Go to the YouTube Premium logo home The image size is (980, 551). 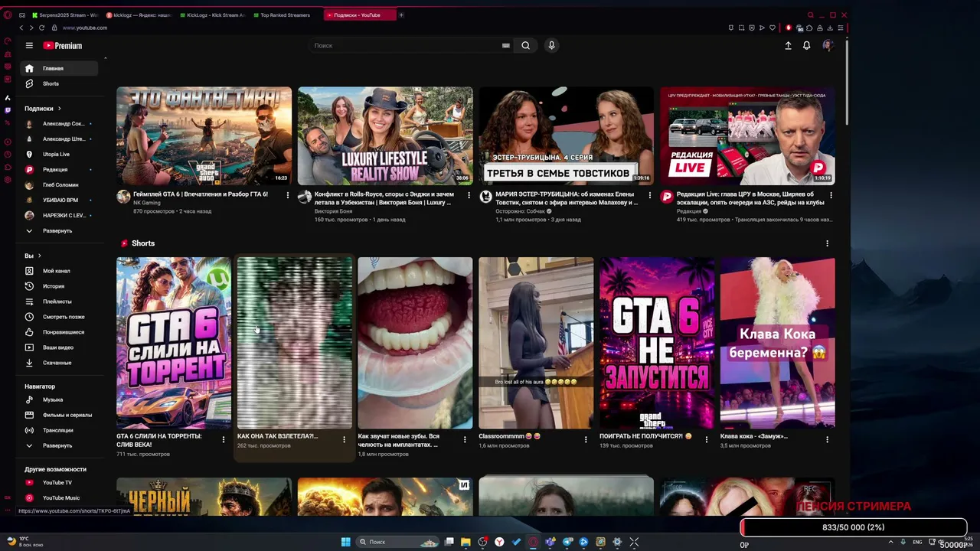(63, 46)
